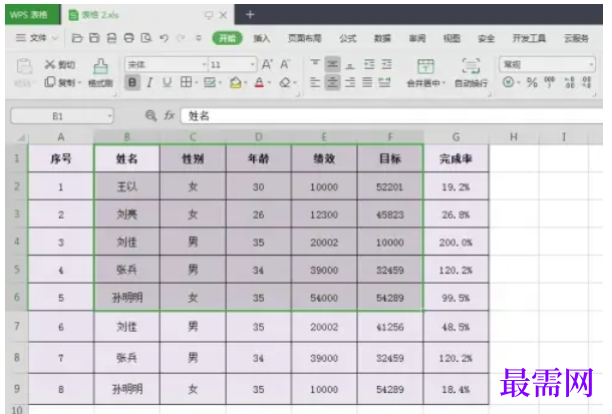This screenshot has width=612, height=414.
Task: Switch to the Data (数据) tab
Action: 382,38
